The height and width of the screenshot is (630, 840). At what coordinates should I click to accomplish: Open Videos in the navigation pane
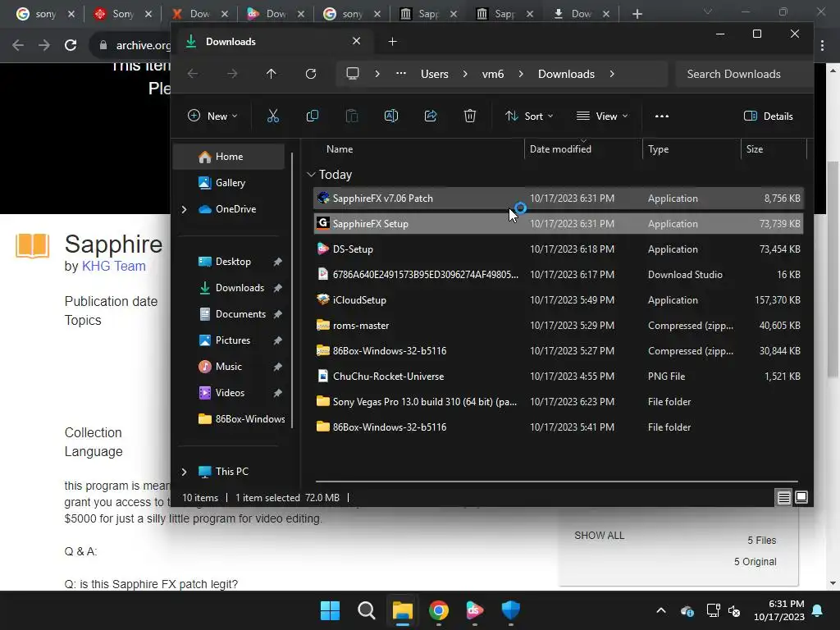[x=230, y=393]
